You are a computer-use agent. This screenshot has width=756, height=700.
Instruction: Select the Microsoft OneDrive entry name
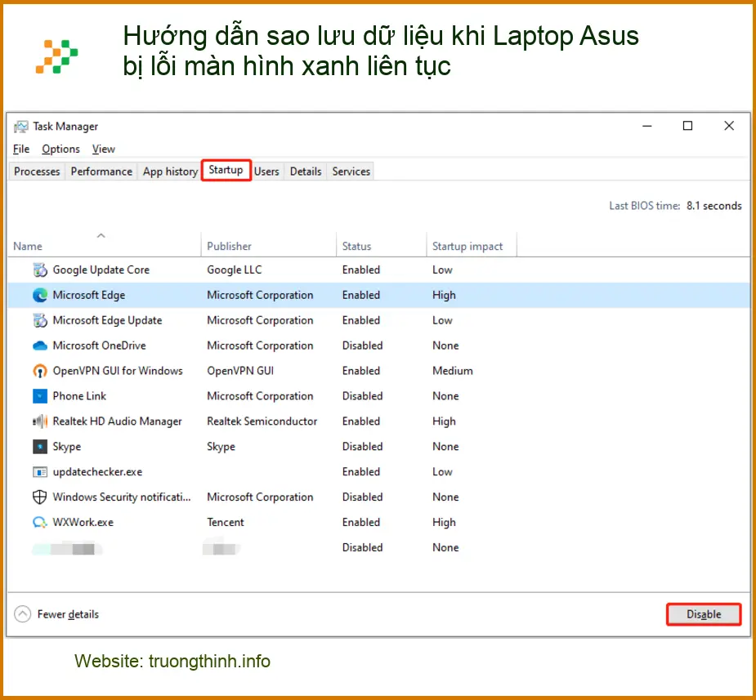100,346
